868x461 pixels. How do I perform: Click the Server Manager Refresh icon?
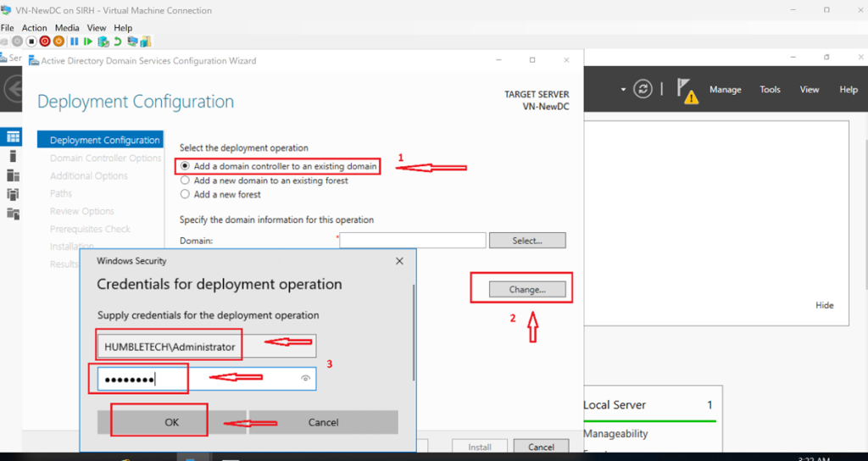(643, 90)
